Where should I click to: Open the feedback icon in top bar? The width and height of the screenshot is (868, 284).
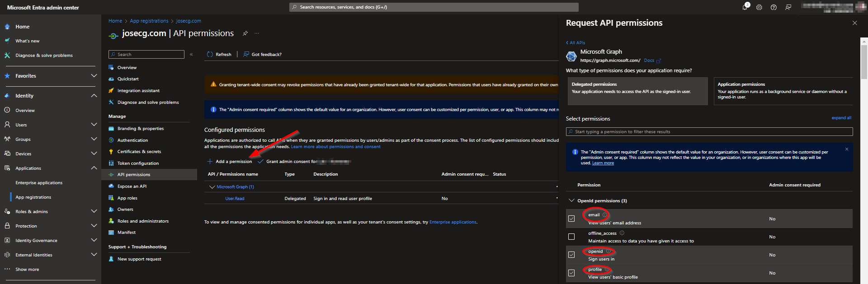pyautogui.click(x=788, y=7)
